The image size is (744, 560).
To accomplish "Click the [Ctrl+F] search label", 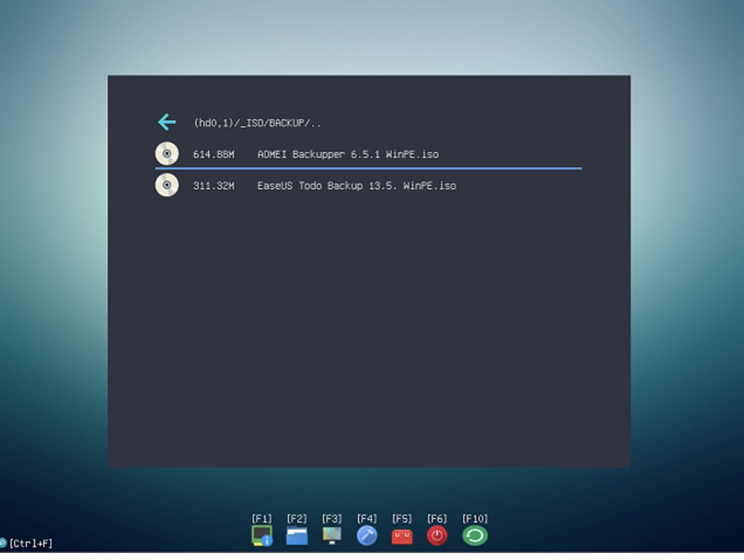I will click(31, 544).
